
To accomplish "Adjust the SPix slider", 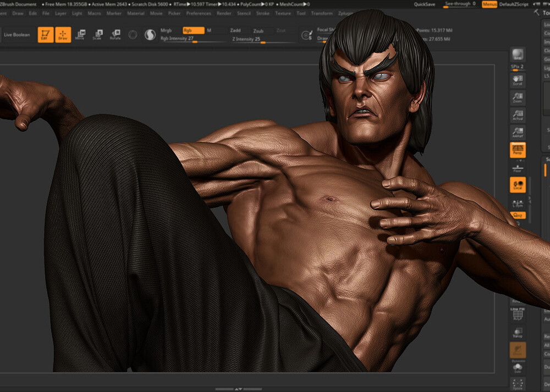I will (x=518, y=67).
